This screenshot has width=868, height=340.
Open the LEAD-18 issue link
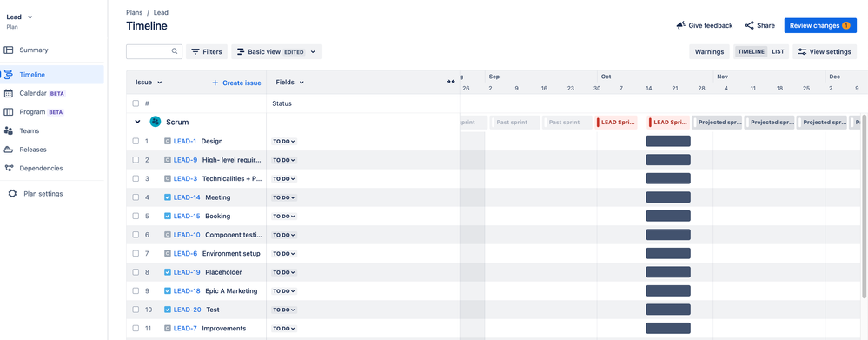[187, 290]
